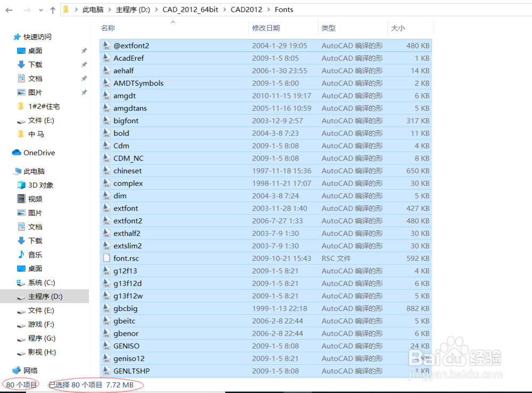Select file name bold
532x393 pixels.
(x=121, y=133)
